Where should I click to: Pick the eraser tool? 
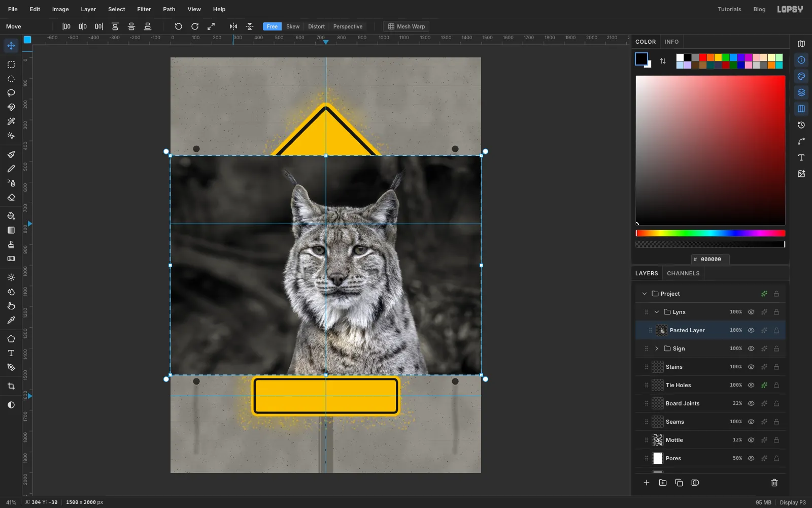[x=11, y=197]
